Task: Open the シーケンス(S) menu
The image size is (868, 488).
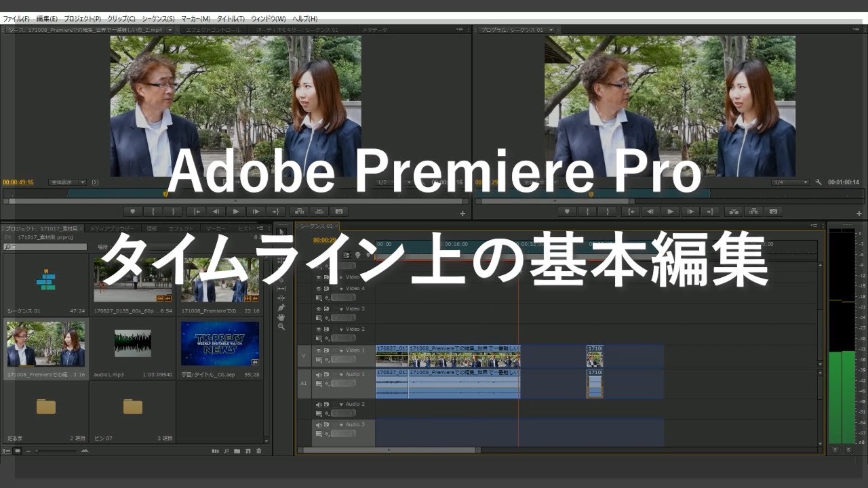Action: point(158,18)
